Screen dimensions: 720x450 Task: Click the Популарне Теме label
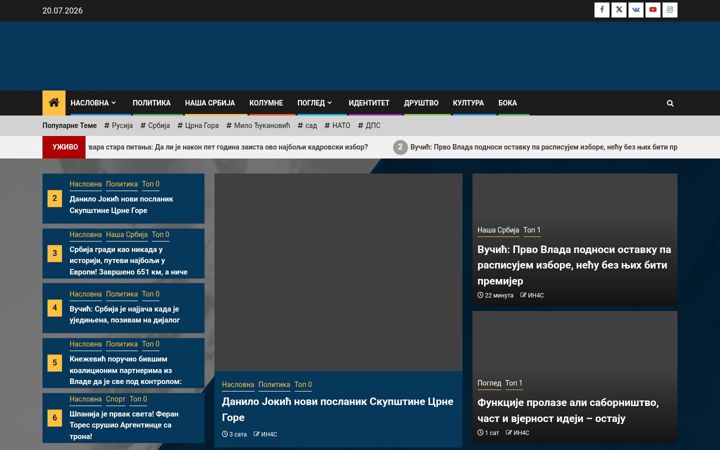69,125
